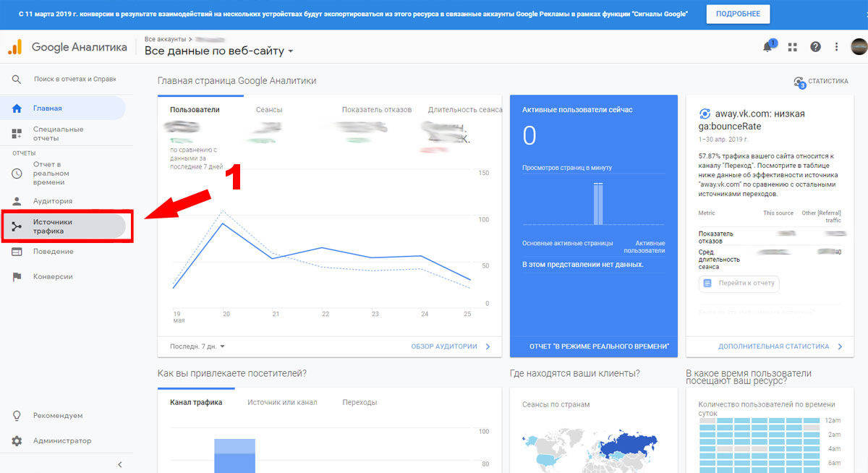Open the three-dot more options menu
This screenshot has width=868, height=473.
[x=837, y=47]
